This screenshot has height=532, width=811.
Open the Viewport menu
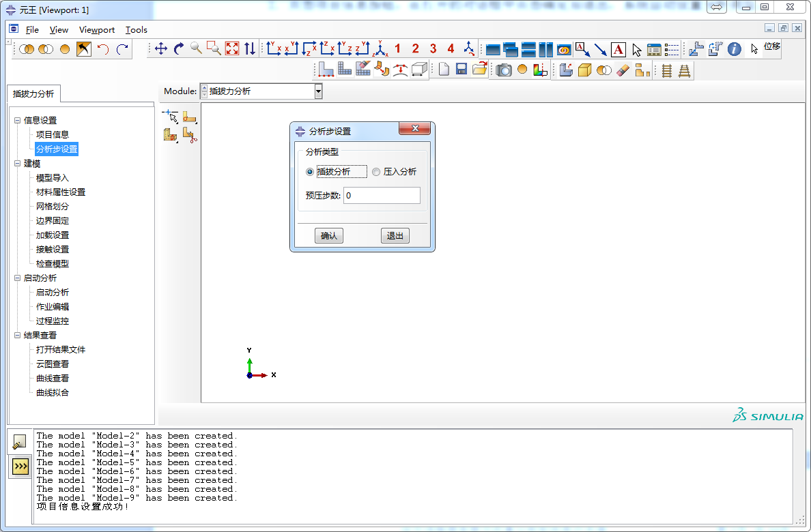click(x=97, y=30)
